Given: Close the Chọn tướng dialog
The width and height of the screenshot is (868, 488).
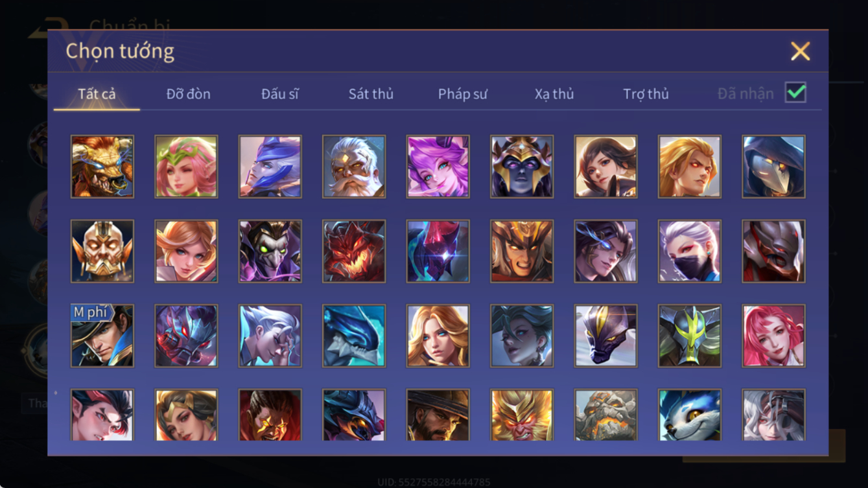Looking at the screenshot, I should pos(801,51).
